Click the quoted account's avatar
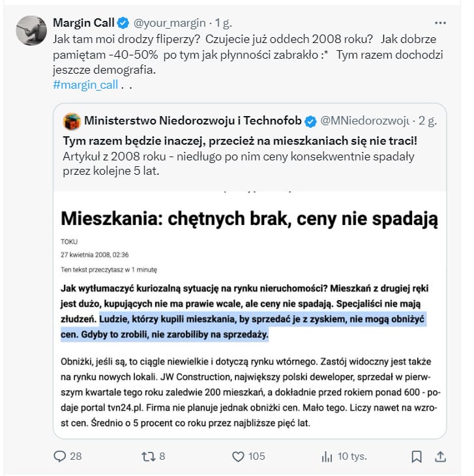Screen dimensions: 474x476 pyautogui.click(x=72, y=121)
